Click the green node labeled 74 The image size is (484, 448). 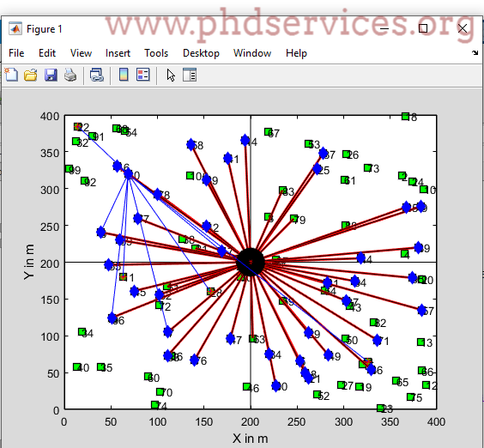click(155, 404)
